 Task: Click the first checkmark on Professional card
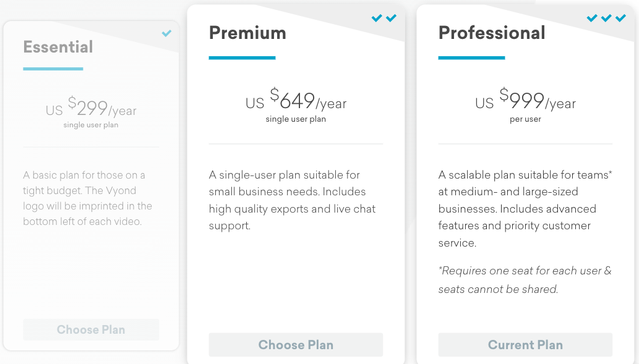(592, 18)
